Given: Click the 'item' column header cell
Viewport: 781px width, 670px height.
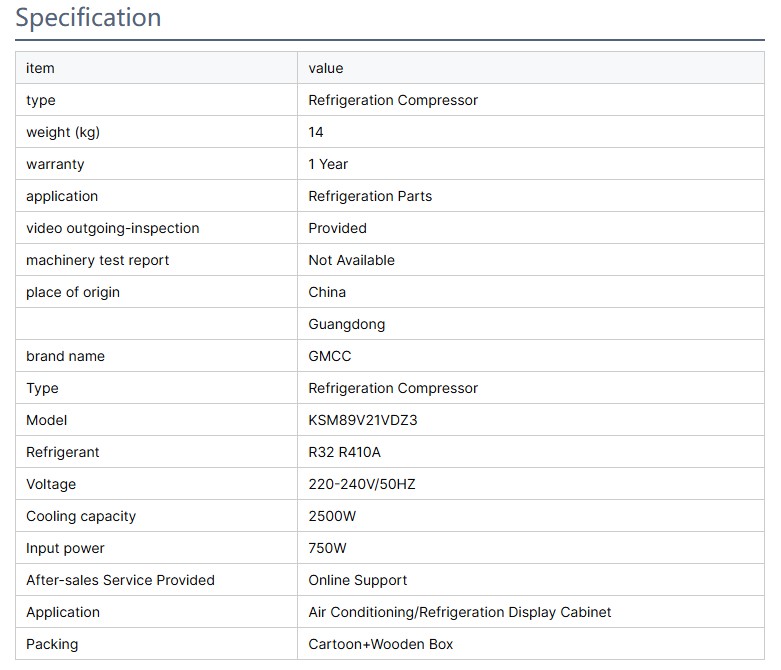Looking at the screenshot, I should coord(40,68).
